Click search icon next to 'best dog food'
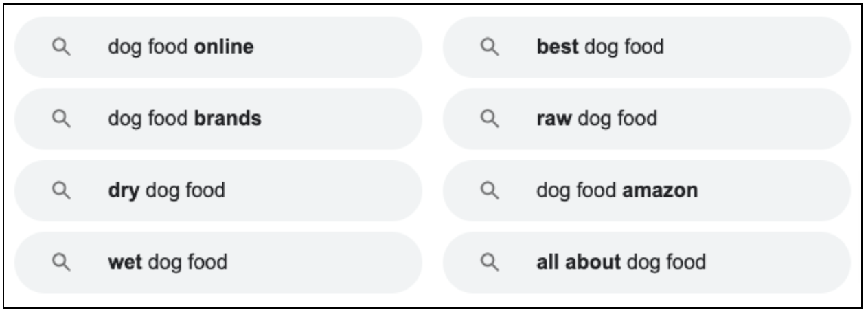The height and width of the screenshot is (315, 868). [489, 47]
